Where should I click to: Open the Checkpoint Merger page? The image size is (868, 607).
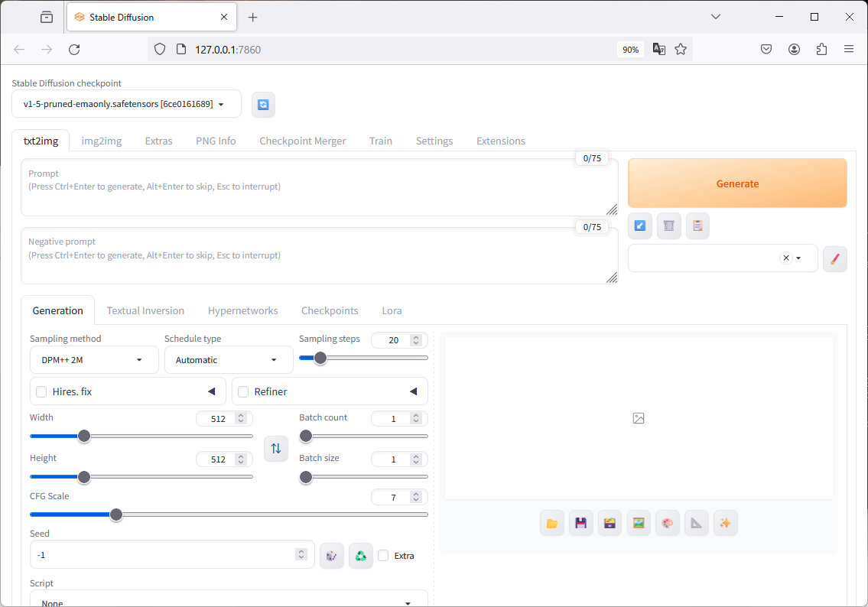(x=302, y=141)
